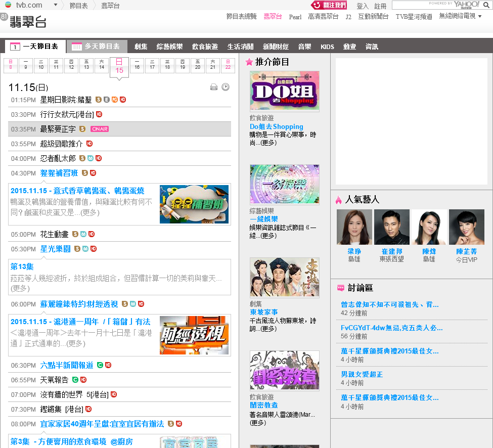This screenshot has width=493, height=448.
Task: Open the 動畫 category menu
Action: pos(349,47)
